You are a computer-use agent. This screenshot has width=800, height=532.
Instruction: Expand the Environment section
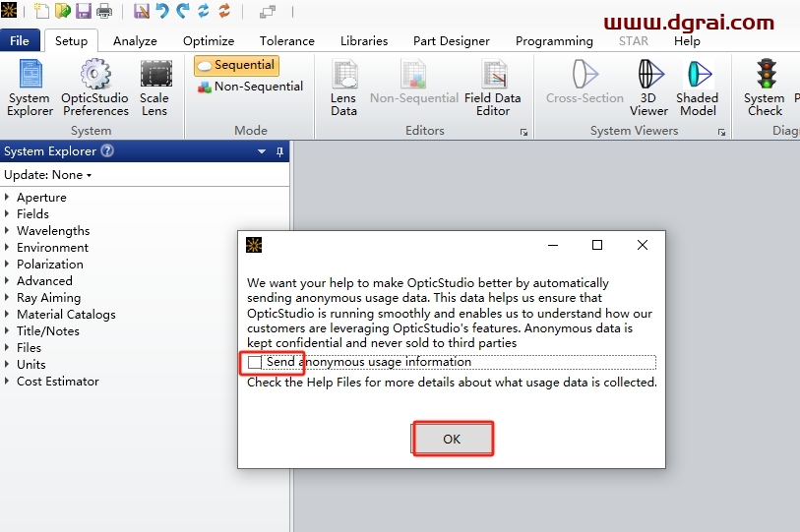[x=7, y=248]
